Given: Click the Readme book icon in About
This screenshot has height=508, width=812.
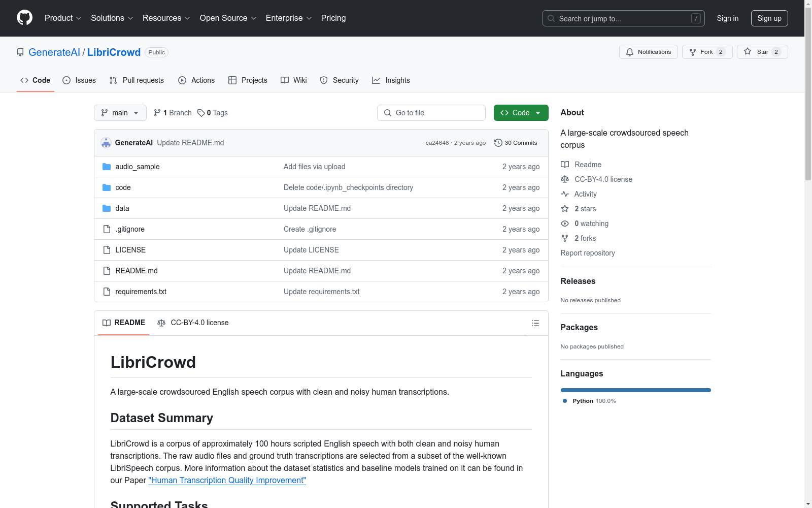Looking at the screenshot, I should pyautogui.click(x=565, y=165).
